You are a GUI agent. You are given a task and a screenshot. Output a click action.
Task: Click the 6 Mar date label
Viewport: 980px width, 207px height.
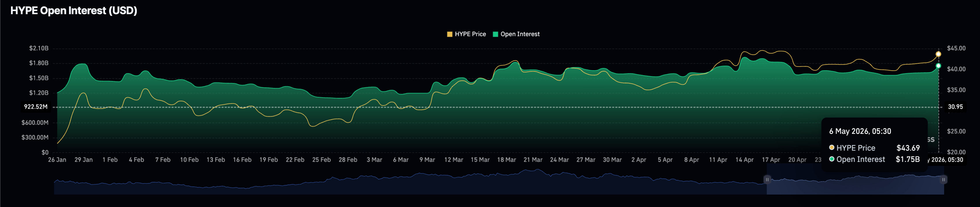click(x=401, y=160)
